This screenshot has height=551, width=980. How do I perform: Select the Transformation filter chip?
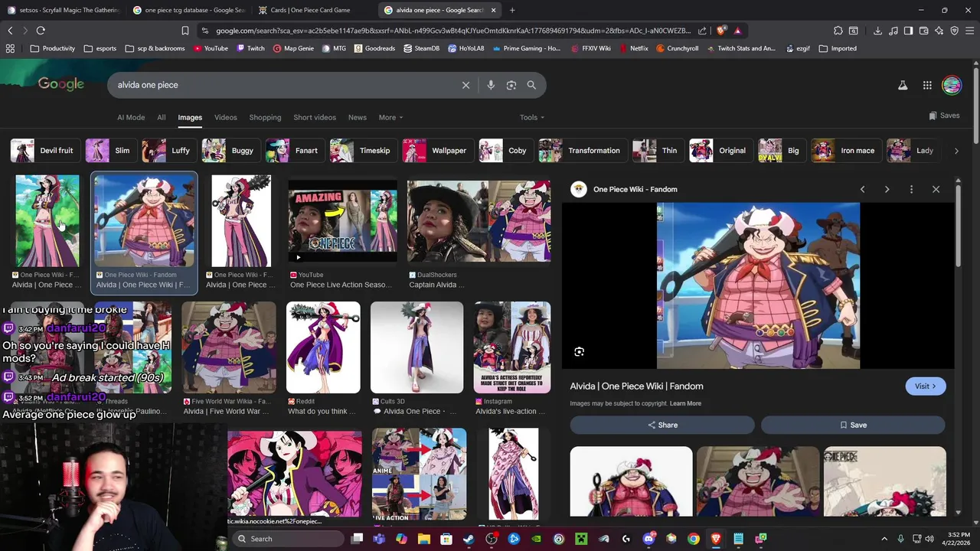[582, 151]
